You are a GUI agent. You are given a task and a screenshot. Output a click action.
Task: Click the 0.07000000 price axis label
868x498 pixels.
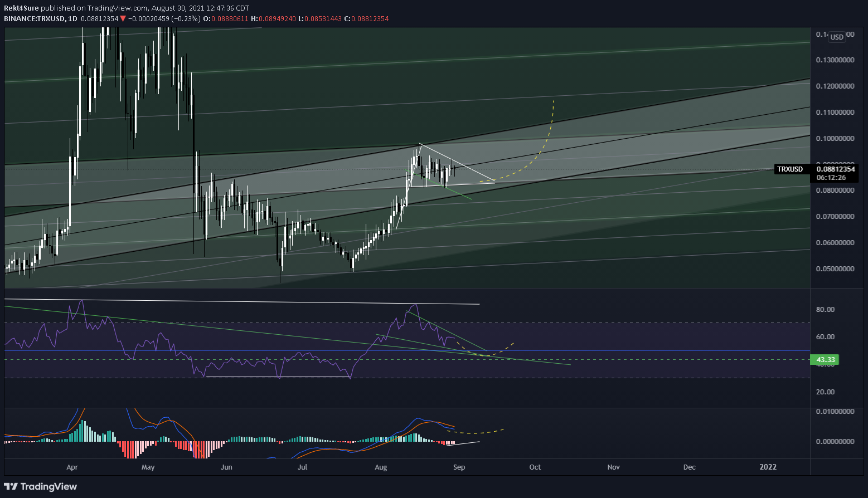point(835,216)
